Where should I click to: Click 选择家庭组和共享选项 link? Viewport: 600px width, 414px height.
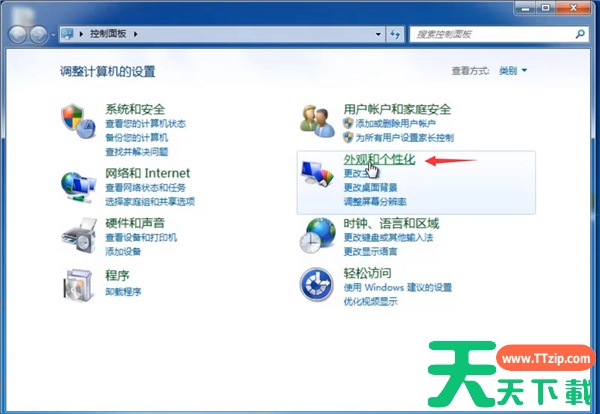pos(150,202)
